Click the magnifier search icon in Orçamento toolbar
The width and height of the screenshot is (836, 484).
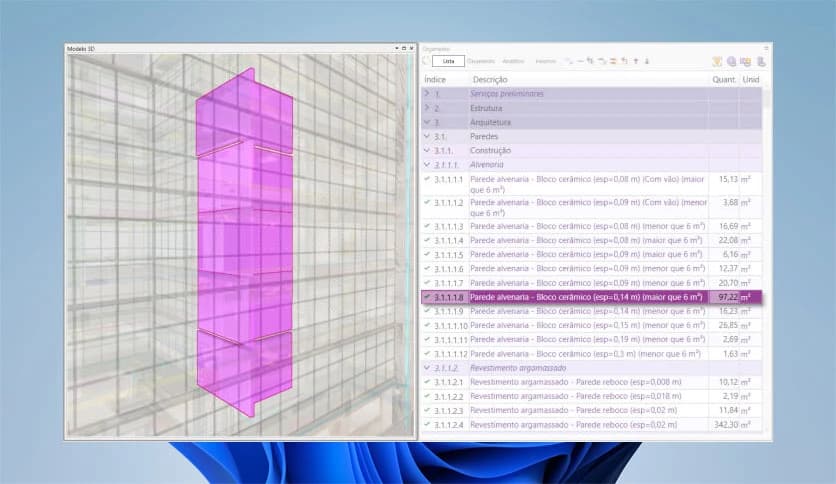pyautogui.click(x=732, y=61)
